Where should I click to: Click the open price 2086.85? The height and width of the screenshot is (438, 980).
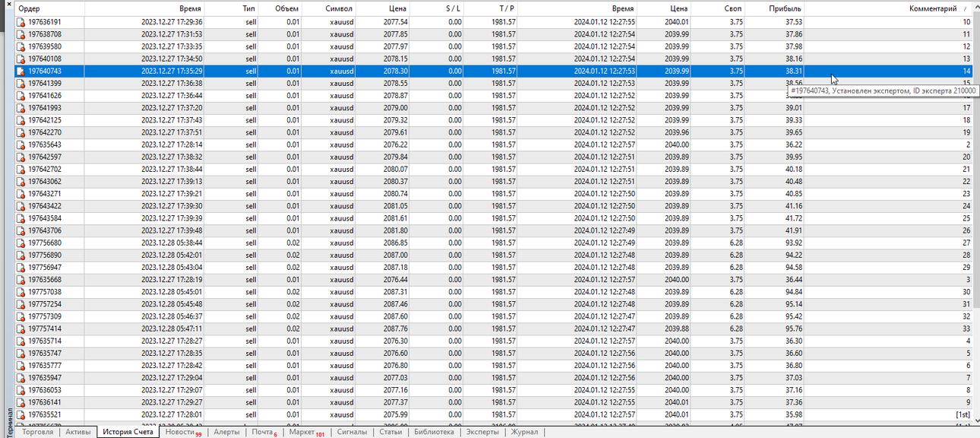[395, 243]
